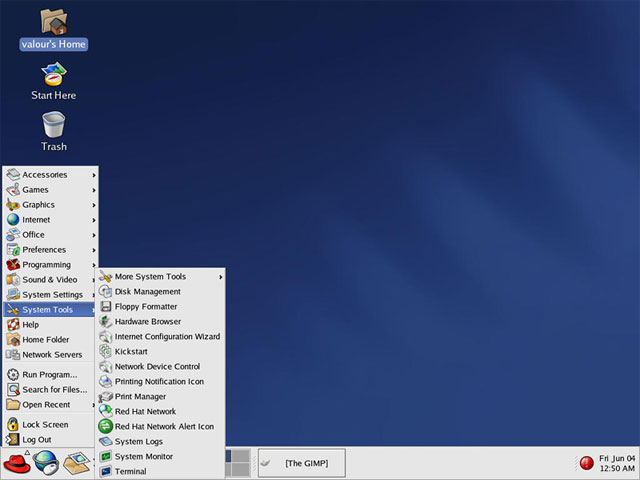Click the Run Program gear icon
640x480 pixels.
coord(13,375)
